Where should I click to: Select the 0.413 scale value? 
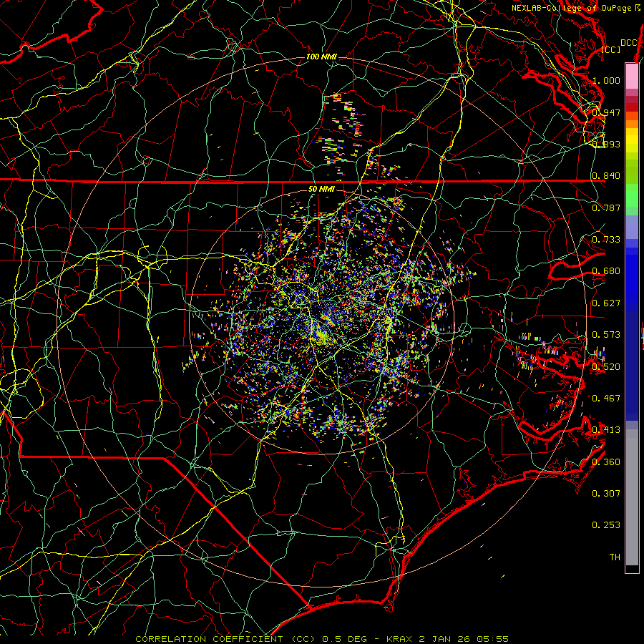click(x=606, y=430)
